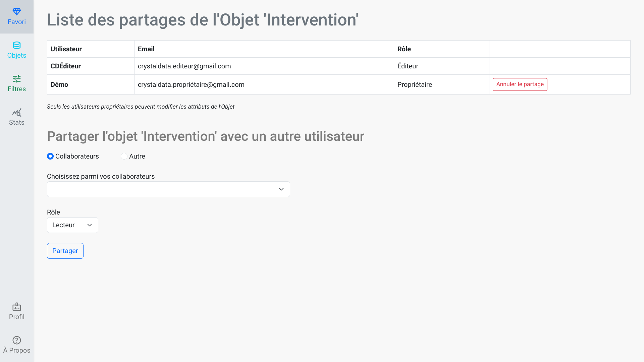Screen dimensions: 644x362
Task: Open the Rôle Lecteur dropdown
Action: click(x=72, y=225)
